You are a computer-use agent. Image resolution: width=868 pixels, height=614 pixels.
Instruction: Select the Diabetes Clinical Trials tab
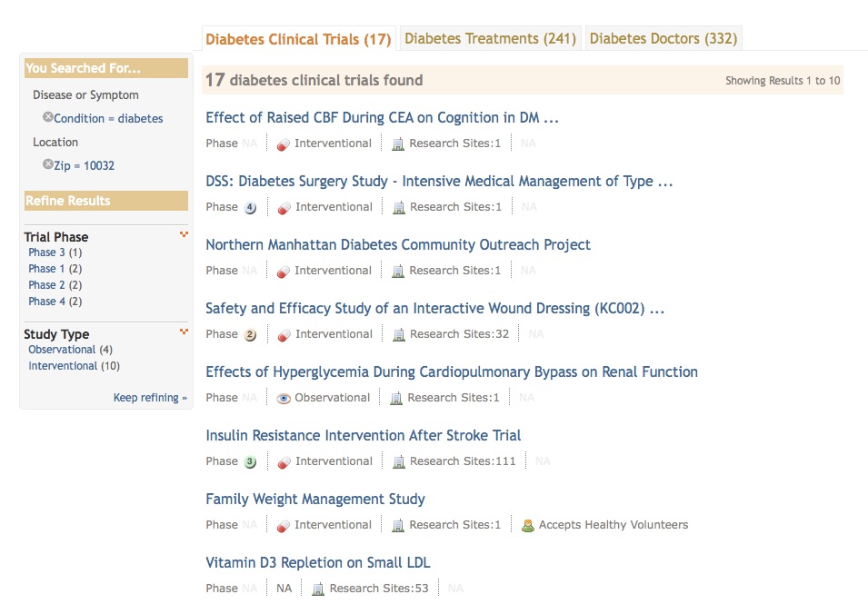click(298, 40)
